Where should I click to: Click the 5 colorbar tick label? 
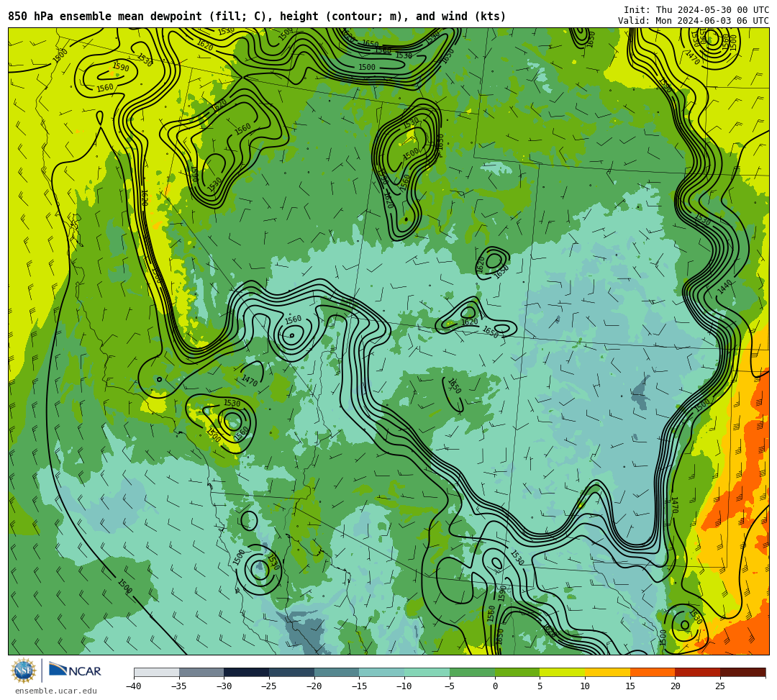pos(540,686)
